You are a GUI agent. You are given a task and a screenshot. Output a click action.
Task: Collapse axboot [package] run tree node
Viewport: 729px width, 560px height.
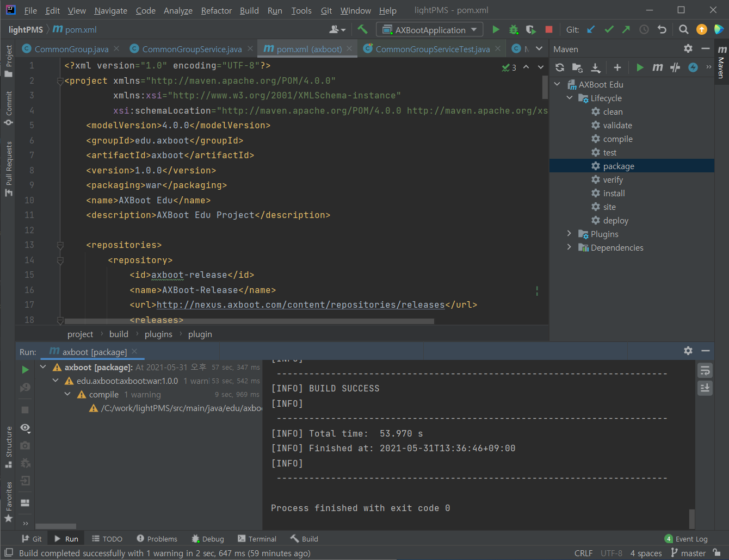click(x=43, y=367)
